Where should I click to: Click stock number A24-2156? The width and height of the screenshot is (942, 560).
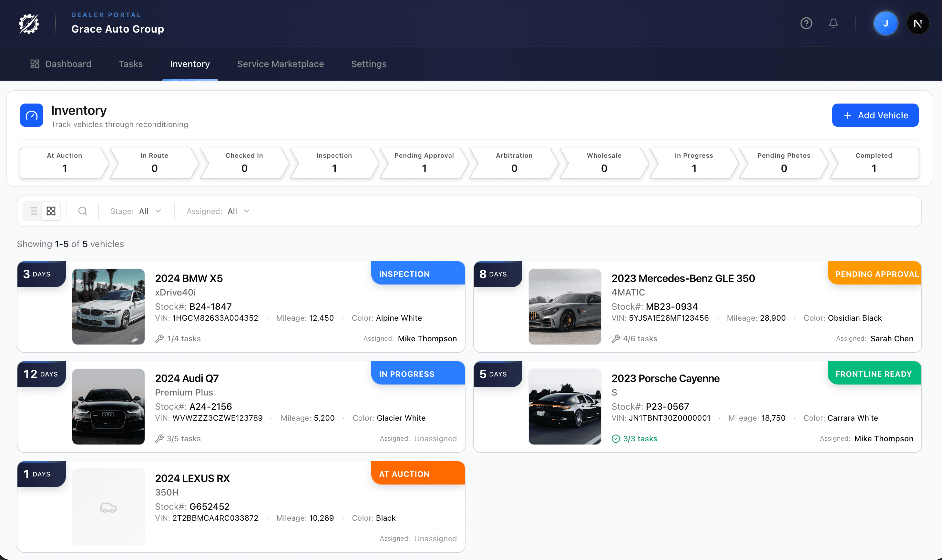[210, 406]
